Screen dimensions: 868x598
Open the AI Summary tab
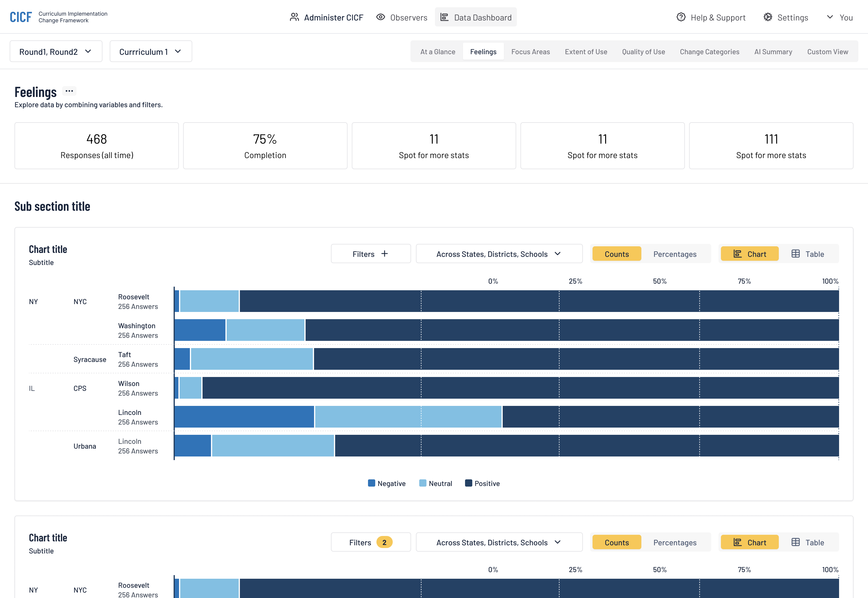[x=773, y=52]
